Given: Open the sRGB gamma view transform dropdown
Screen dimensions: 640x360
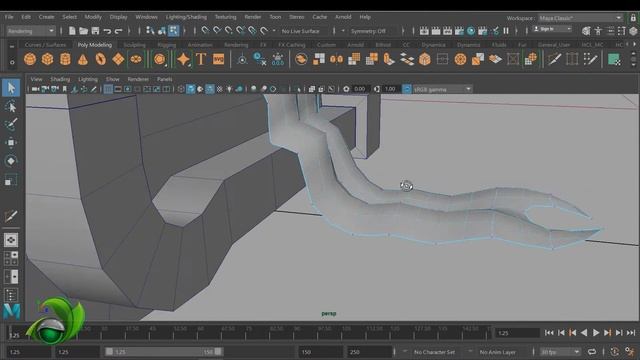Looking at the screenshot, I should (442, 89).
